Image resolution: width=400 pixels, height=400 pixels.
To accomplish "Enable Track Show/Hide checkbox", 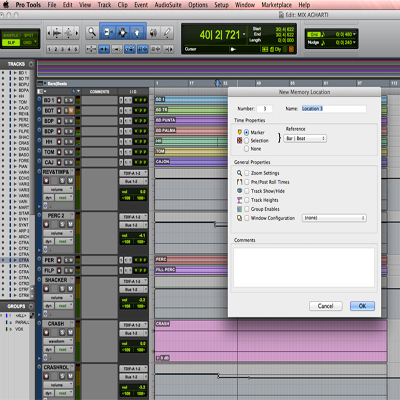I will [x=247, y=191].
